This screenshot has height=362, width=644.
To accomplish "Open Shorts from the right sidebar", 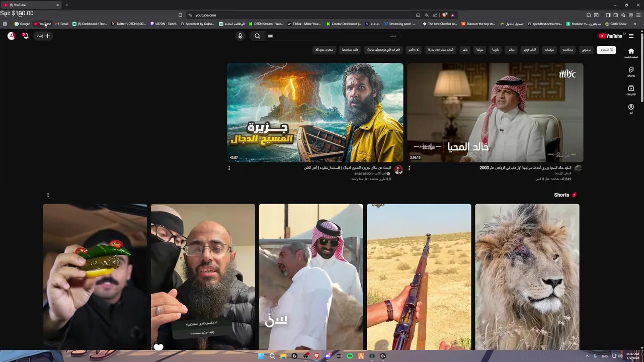I will (x=631, y=72).
